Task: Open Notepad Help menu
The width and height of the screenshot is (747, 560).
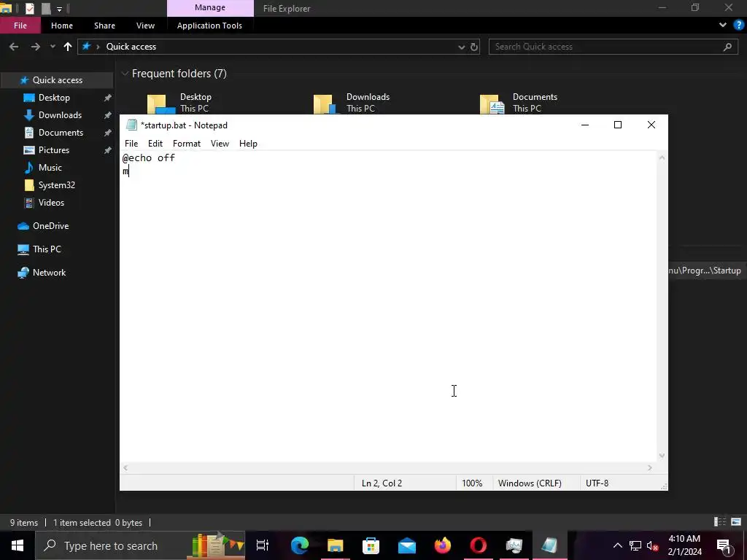Action: (248, 144)
